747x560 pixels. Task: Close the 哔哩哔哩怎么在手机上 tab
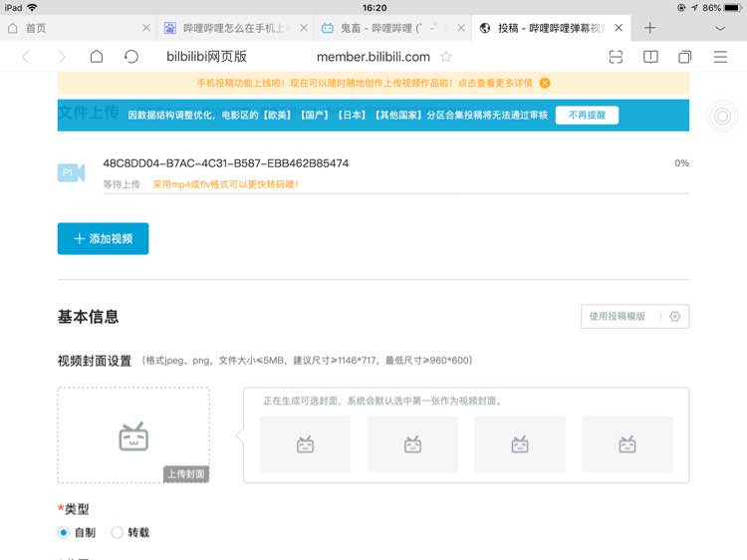click(304, 28)
